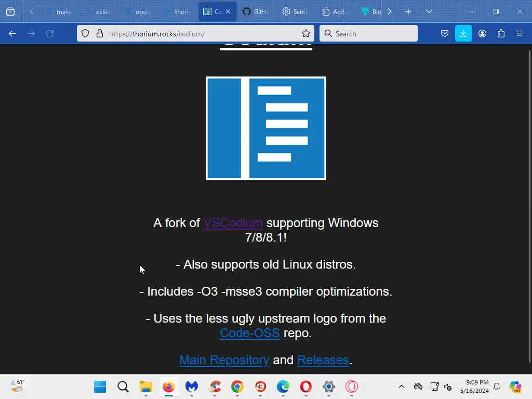
Task: Open tracking protection shield info
Action: coord(85,34)
